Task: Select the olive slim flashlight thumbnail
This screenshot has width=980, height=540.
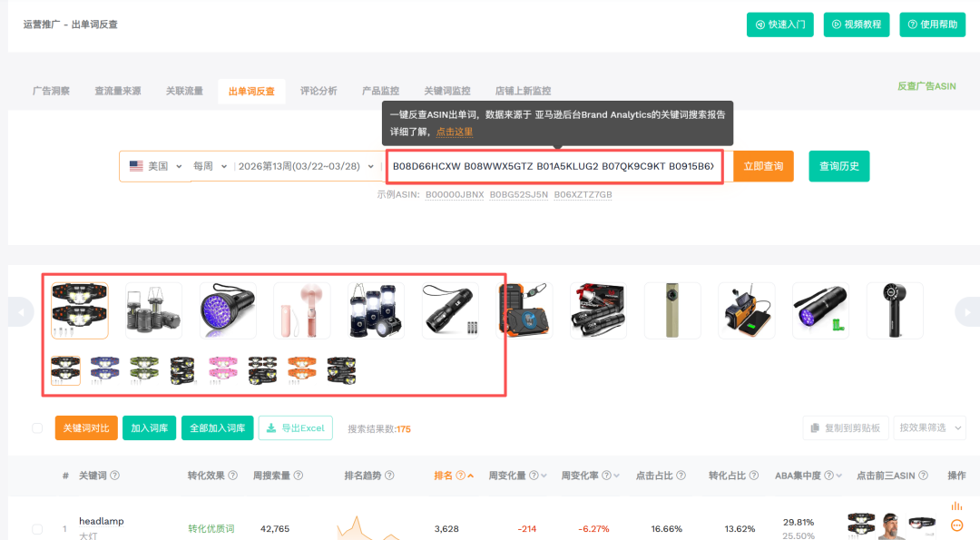Action: [672, 310]
